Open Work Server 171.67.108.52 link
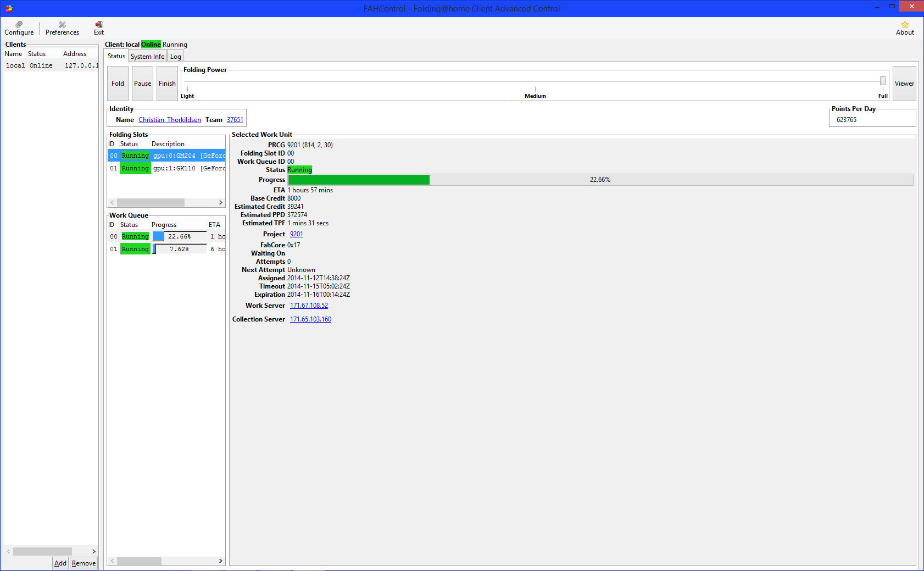Screen dimensions: 924x571 tap(309, 306)
